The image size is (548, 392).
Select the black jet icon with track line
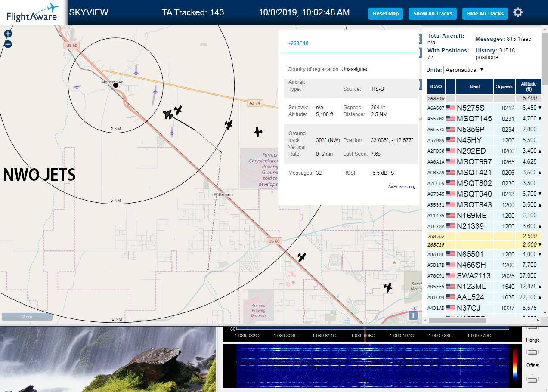[168, 114]
